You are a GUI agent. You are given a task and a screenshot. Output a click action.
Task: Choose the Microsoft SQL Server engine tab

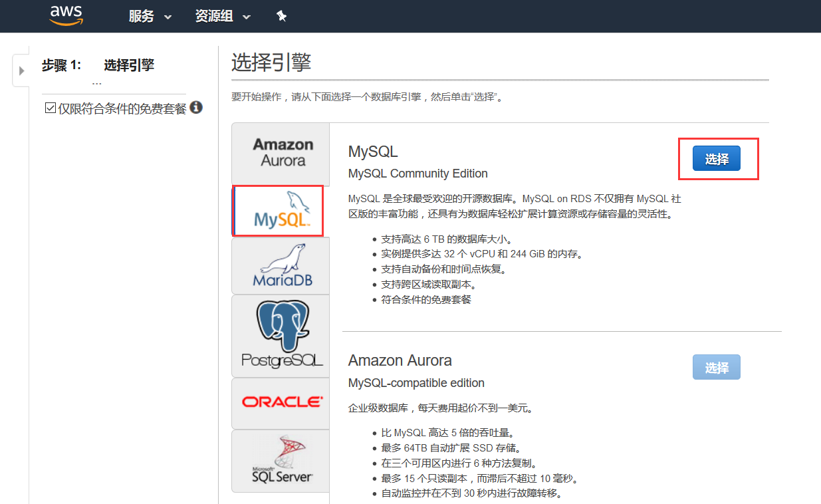point(281,461)
